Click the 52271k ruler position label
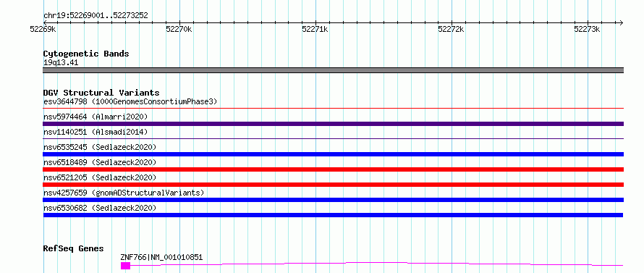 pyautogui.click(x=315, y=30)
